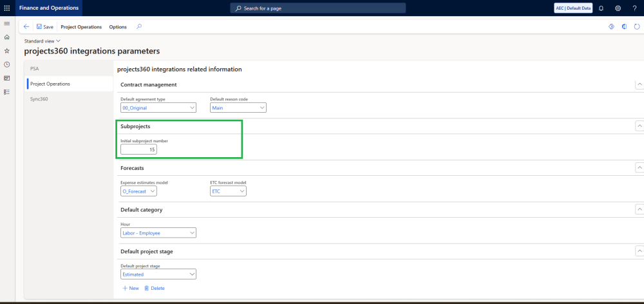Screen dimensions: 644x304
Task: Collapse the Default project stage section
Action: point(639,251)
